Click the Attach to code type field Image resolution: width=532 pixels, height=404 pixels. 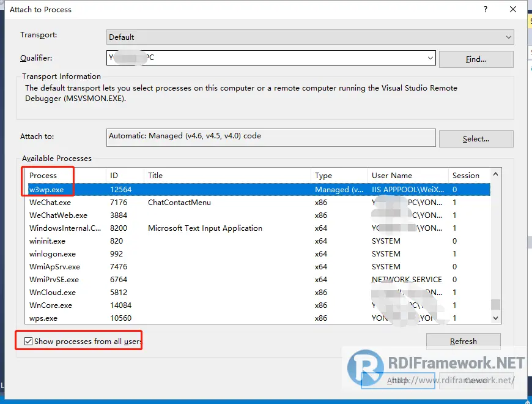(271, 138)
